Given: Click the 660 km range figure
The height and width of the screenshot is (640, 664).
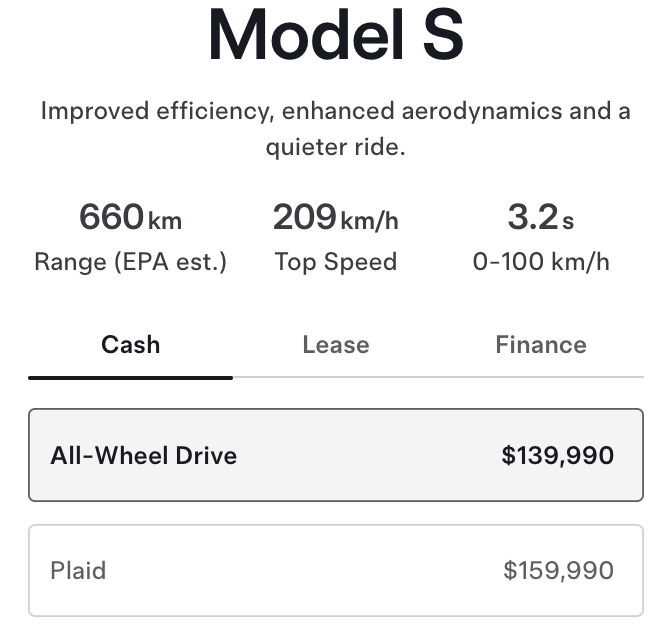Looking at the screenshot, I should 130,217.
